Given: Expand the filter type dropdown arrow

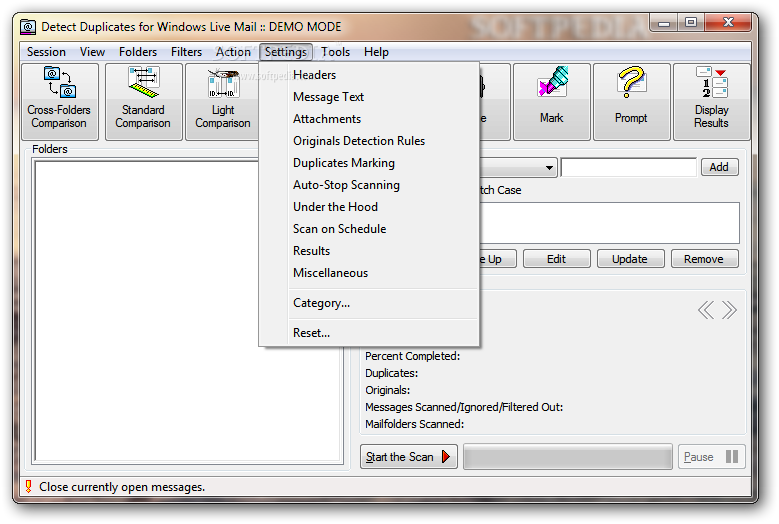Looking at the screenshot, I should [549, 167].
